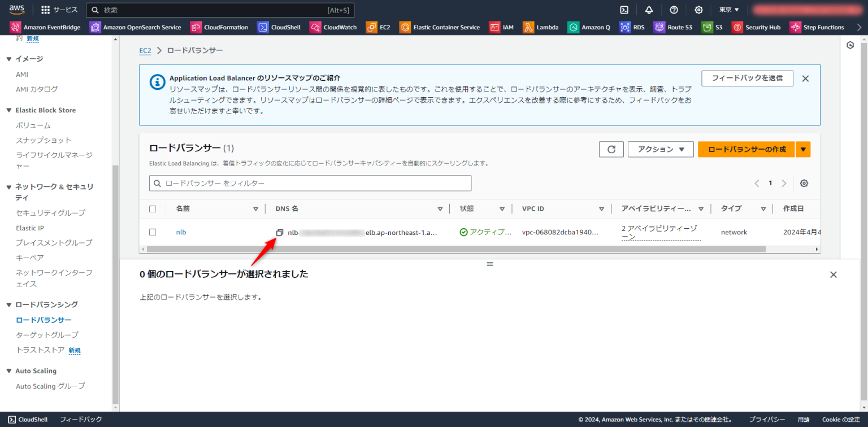Open CloudShell from the bottom status bar
The image size is (868, 427).
pos(27,419)
